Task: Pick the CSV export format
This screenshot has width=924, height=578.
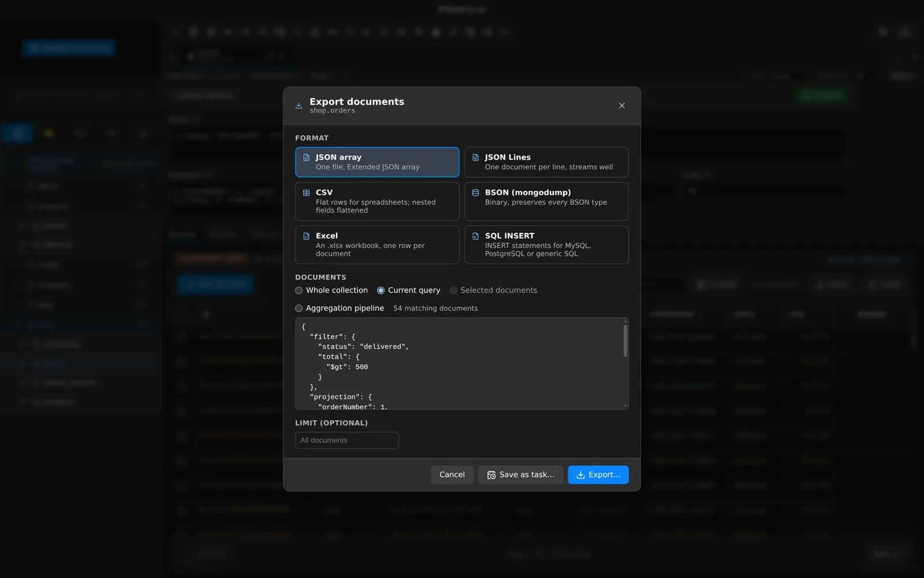Action: (377, 201)
